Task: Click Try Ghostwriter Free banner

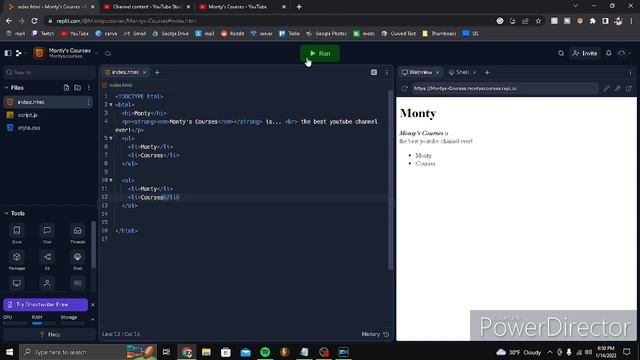Action: pyautogui.click(x=45, y=304)
